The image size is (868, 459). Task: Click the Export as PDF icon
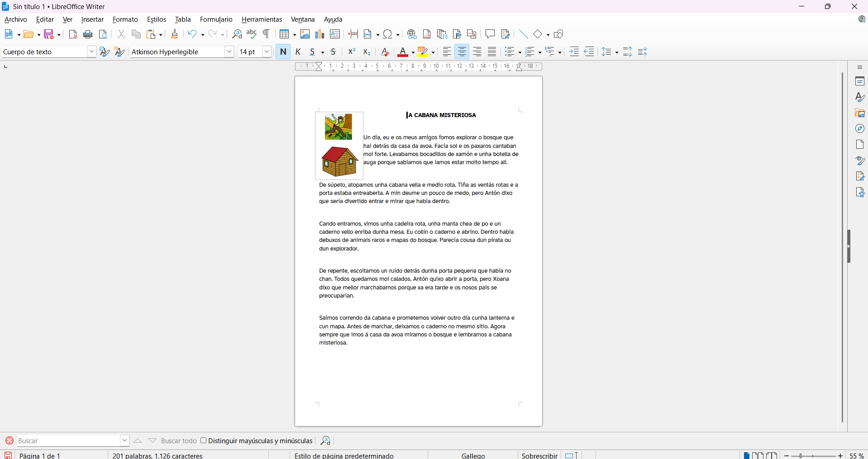coord(73,34)
